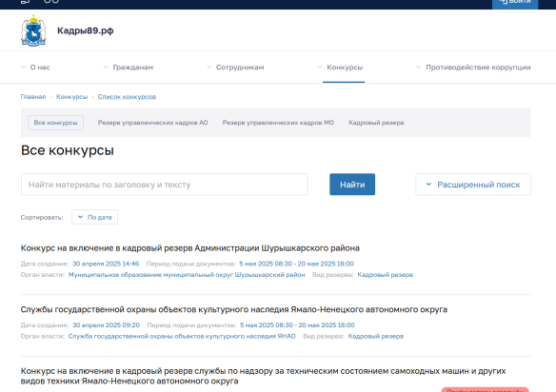Click the Найти search button
Image resolution: width=556 pixels, height=392 pixels.
(x=352, y=185)
